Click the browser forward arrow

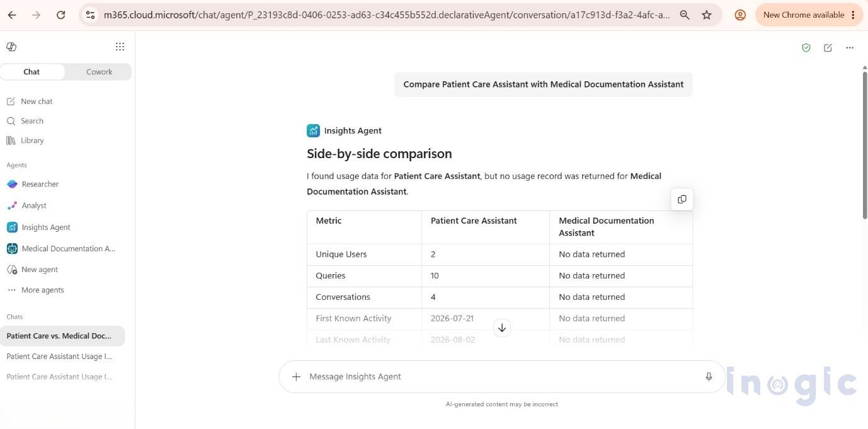pos(36,14)
